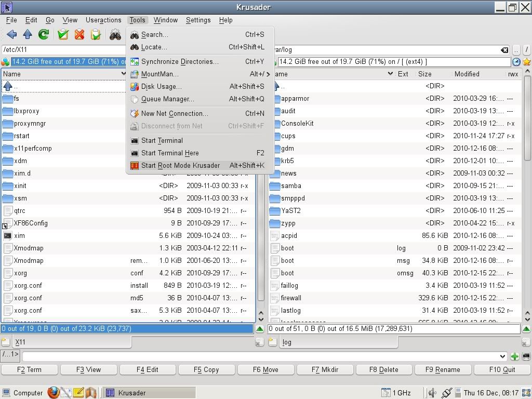The height and width of the screenshot is (399, 532).
Task: Open the Useractions menu
Action: pos(103,20)
